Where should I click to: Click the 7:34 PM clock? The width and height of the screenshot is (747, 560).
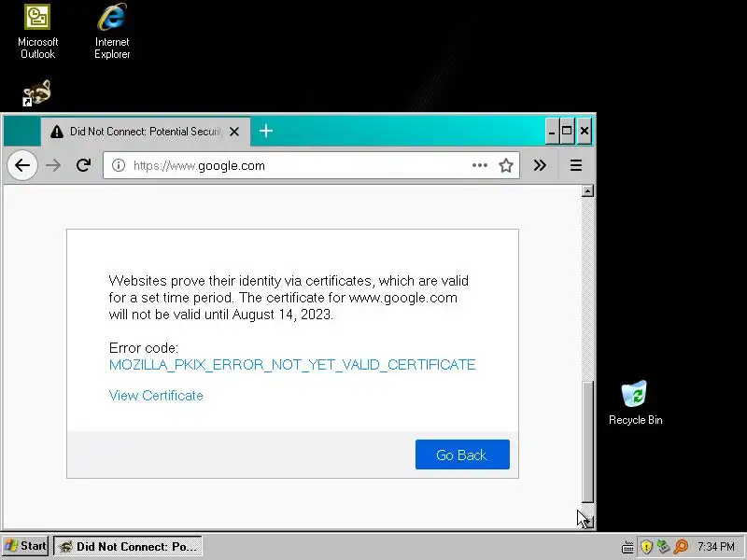pyautogui.click(x=716, y=547)
